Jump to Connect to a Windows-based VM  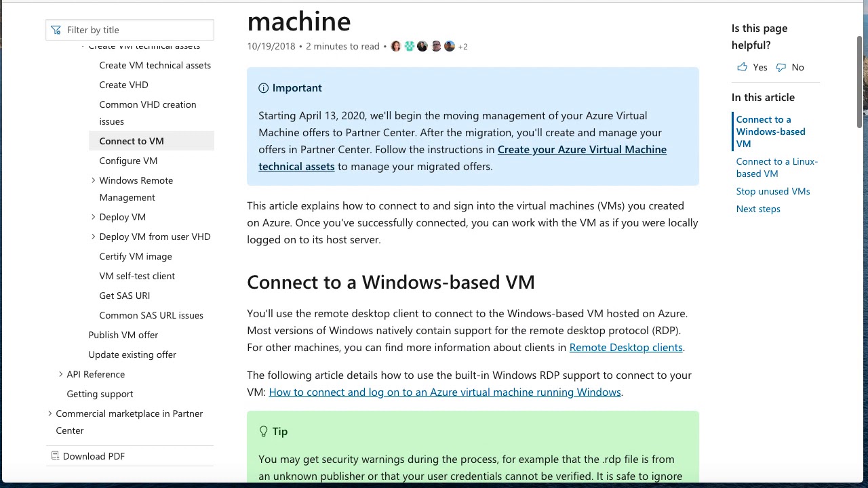click(770, 131)
